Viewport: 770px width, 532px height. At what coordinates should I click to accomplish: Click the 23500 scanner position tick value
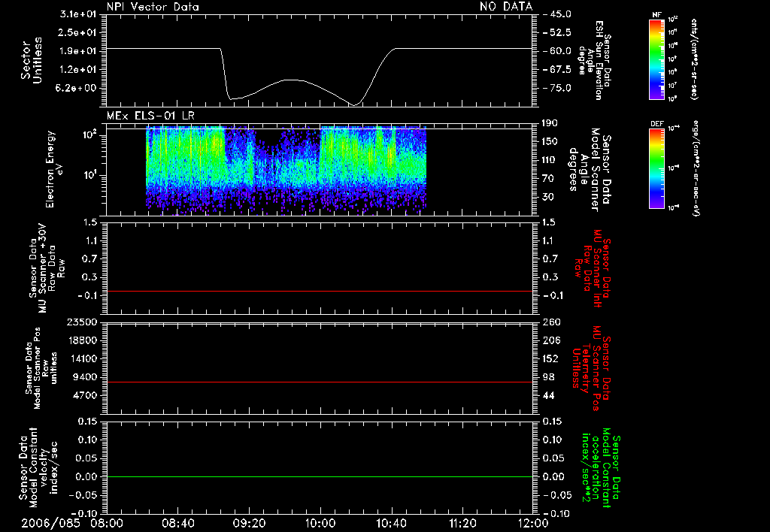82,322
